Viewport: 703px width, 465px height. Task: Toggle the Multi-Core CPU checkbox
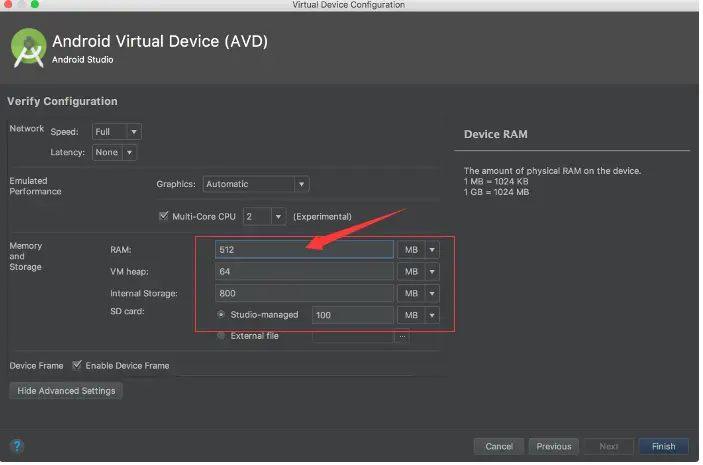pyautogui.click(x=163, y=216)
